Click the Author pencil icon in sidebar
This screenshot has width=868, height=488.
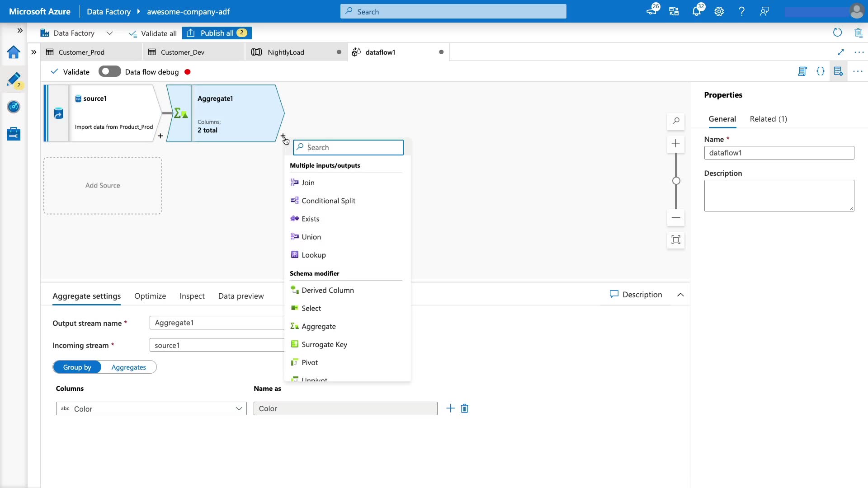point(14,80)
